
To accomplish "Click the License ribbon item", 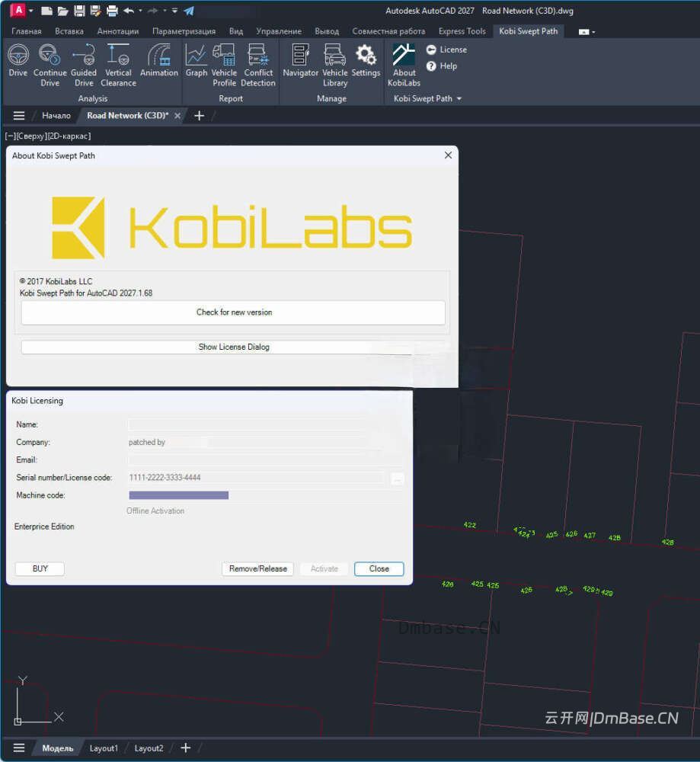I will [x=446, y=50].
